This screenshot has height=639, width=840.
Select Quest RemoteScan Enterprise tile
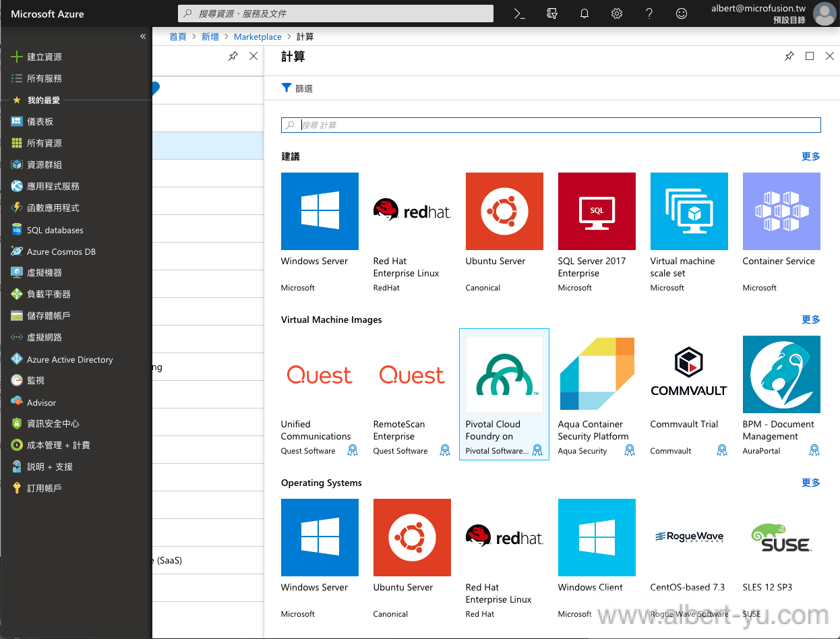pyautogui.click(x=412, y=395)
